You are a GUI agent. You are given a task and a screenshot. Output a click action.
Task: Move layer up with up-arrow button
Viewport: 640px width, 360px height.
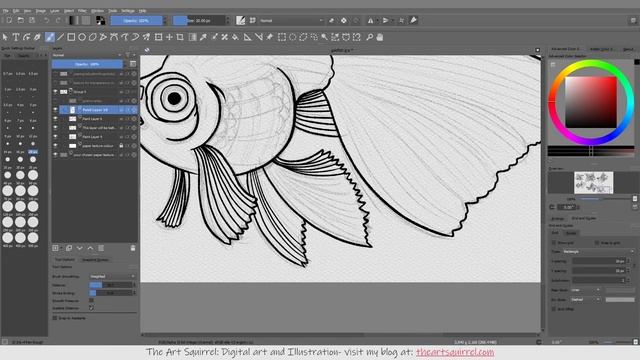[90, 248]
